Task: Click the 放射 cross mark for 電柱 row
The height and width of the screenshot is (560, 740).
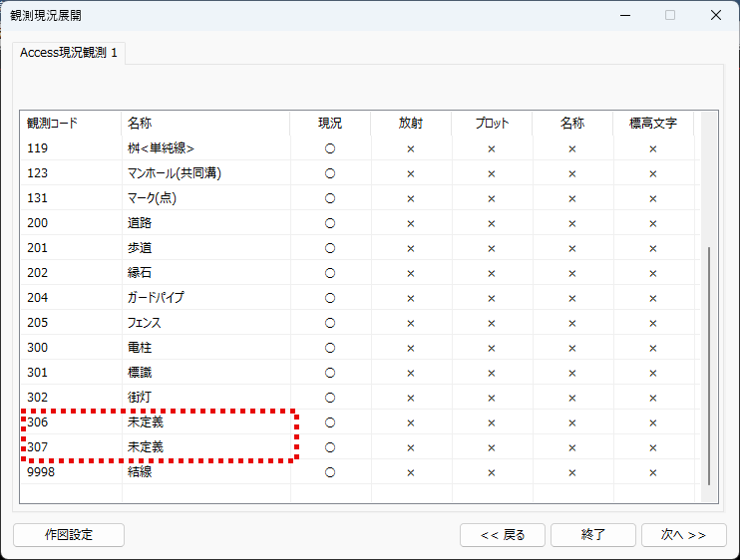Action: click(410, 348)
